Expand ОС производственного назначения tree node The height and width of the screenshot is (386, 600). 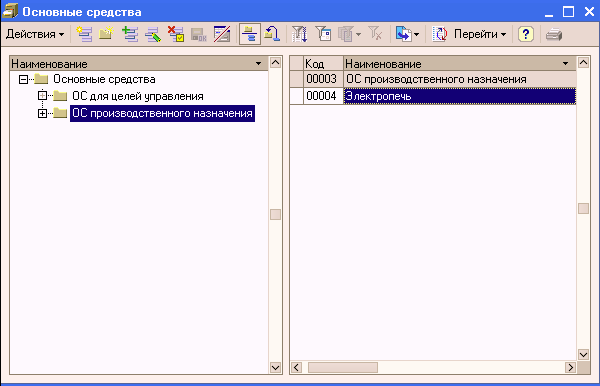42,113
